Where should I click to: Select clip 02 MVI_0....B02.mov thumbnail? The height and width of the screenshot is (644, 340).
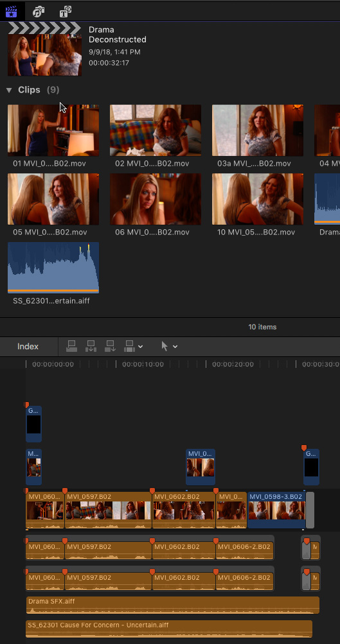[156, 130]
